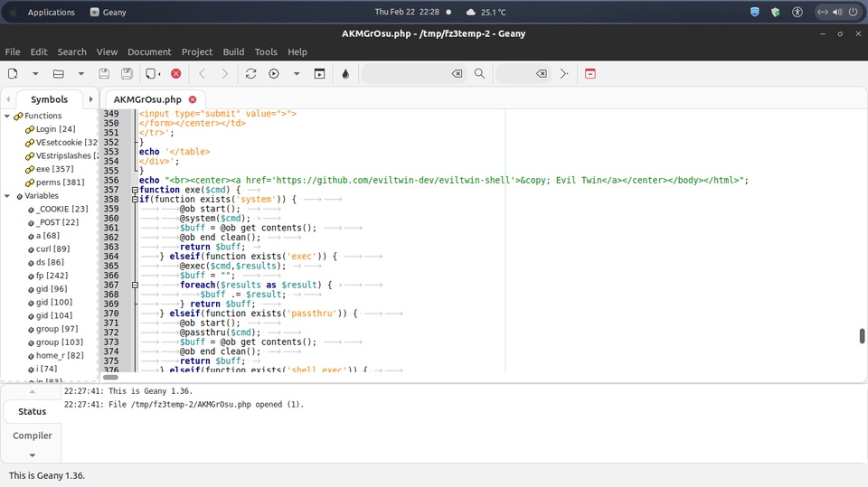This screenshot has height=487, width=868.
Task: Switch to the Compiler message tab
Action: (33, 436)
